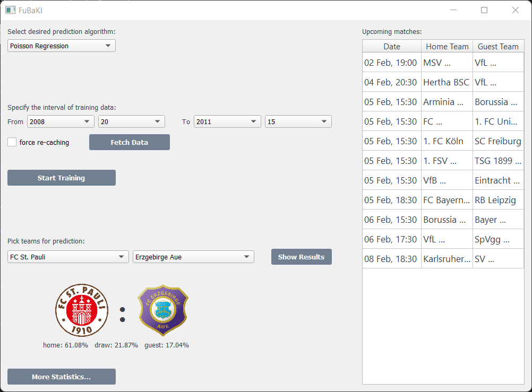Select the VfB ... home team cell
Screen dimensions: 532x392
(447, 180)
